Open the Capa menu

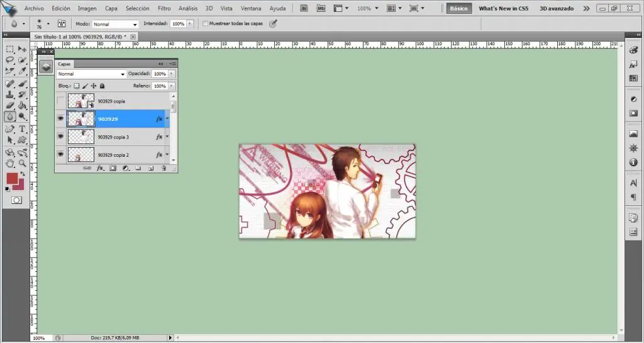[x=111, y=8]
